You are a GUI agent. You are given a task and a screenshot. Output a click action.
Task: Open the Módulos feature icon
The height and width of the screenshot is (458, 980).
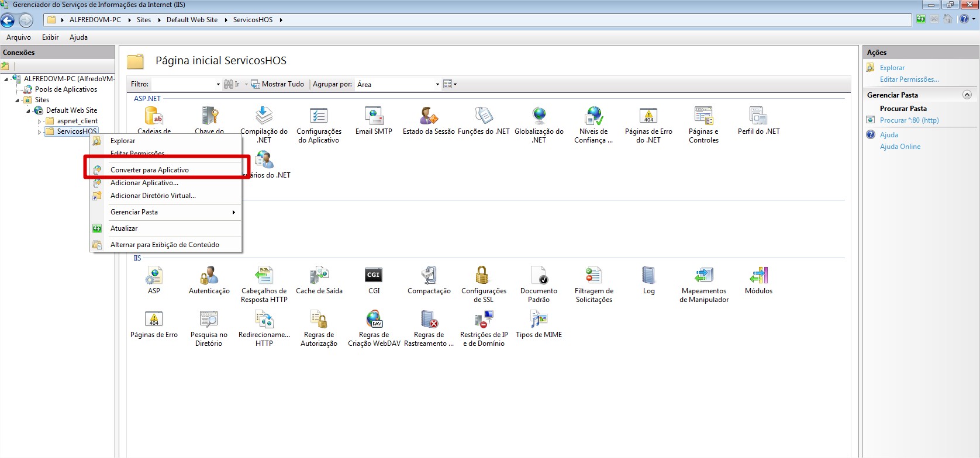(x=758, y=276)
